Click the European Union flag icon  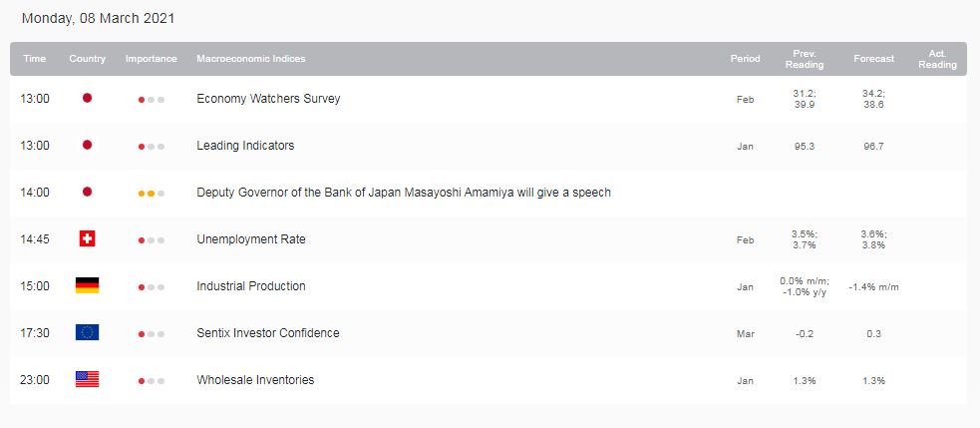(x=87, y=332)
